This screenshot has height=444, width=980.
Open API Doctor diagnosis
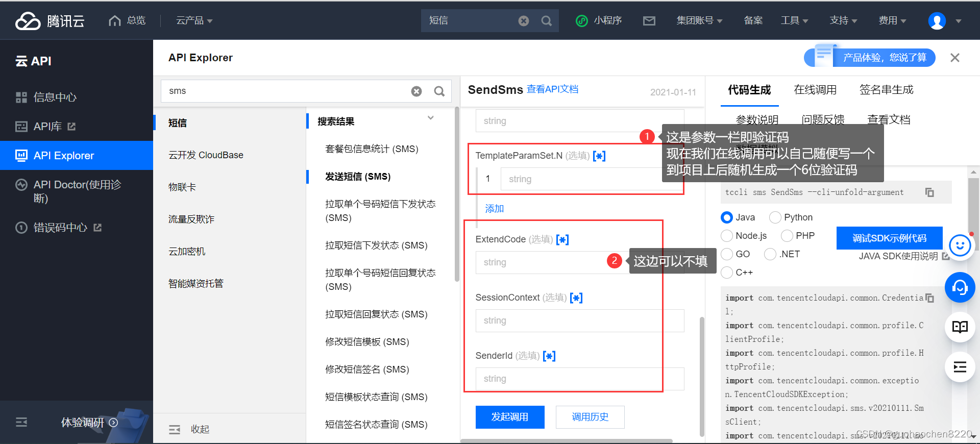coord(77,191)
